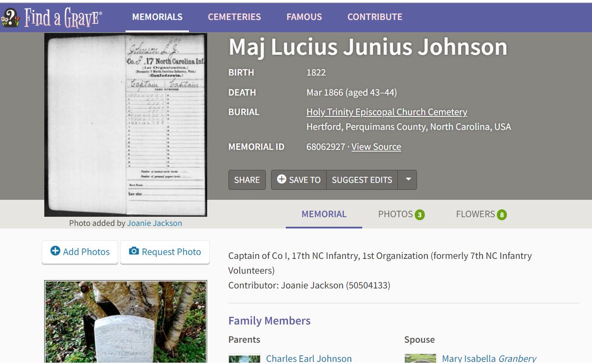The height and width of the screenshot is (364, 592).
Task: Click the plus icon on Save To
Action: [282, 180]
